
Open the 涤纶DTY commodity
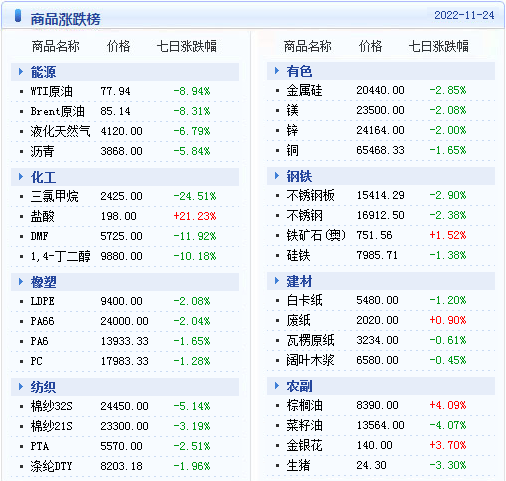click(51, 466)
